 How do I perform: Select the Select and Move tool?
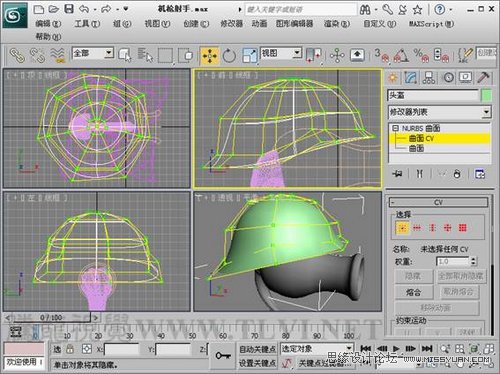209,55
